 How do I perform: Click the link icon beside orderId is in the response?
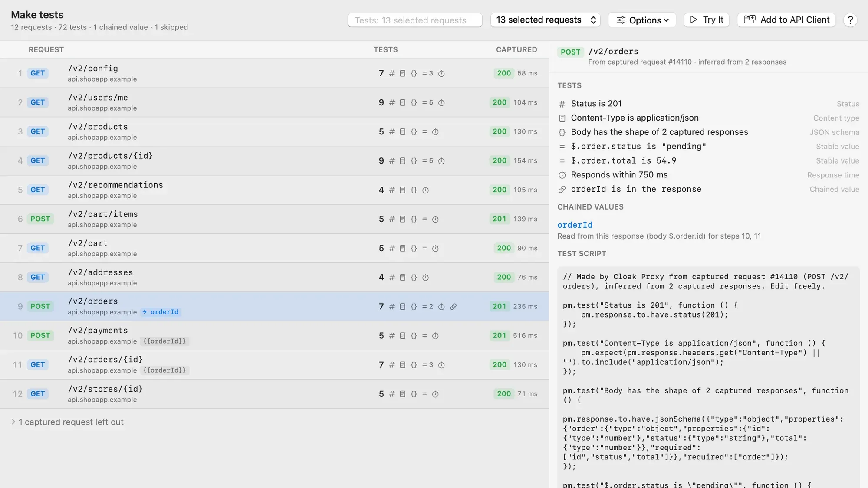coord(562,189)
